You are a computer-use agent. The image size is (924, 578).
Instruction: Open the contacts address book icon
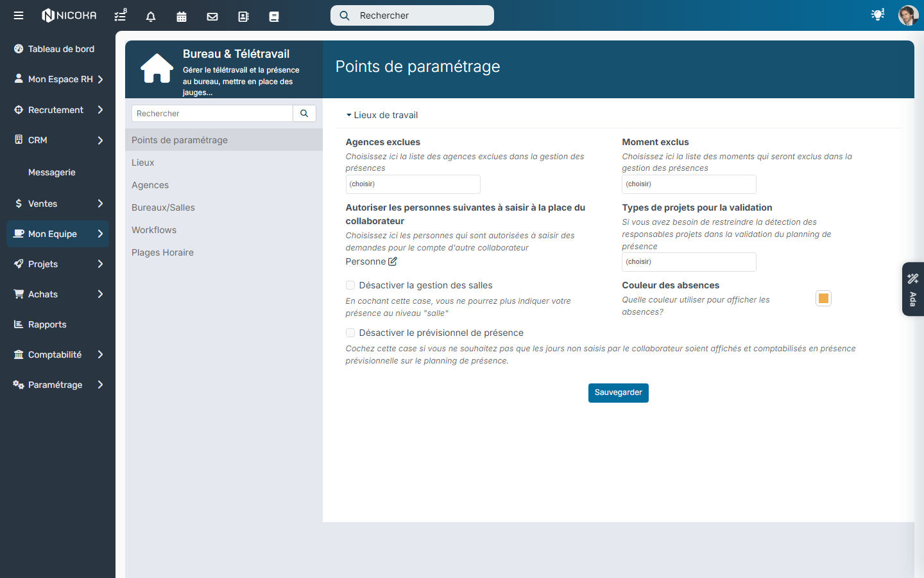coord(243,16)
